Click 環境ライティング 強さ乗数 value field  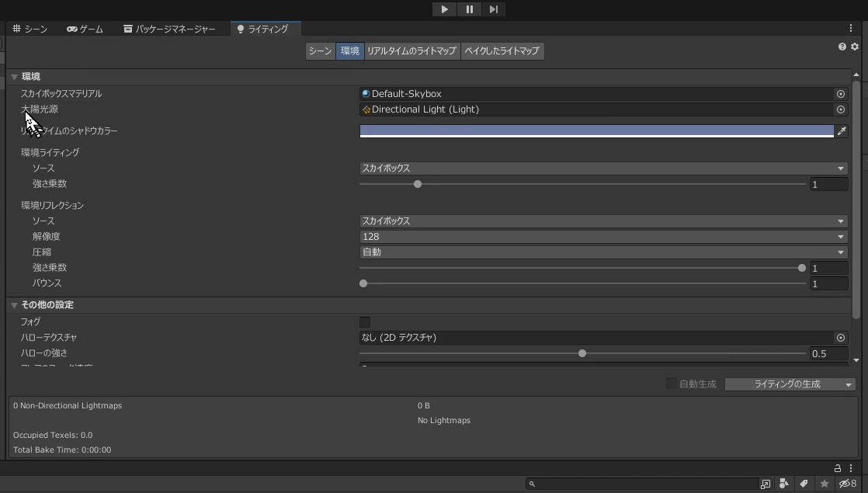pyautogui.click(x=828, y=184)
